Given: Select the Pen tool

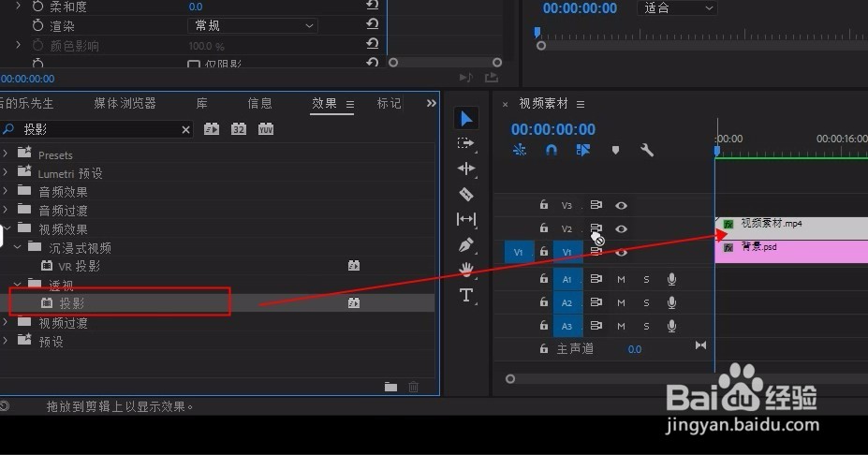Looking at the screenshot, I should click(x=466, y=244).
